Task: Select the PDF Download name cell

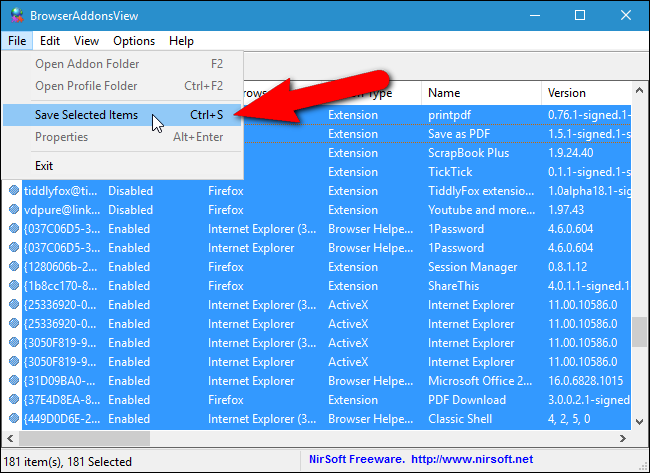Action: click(467, 400)
